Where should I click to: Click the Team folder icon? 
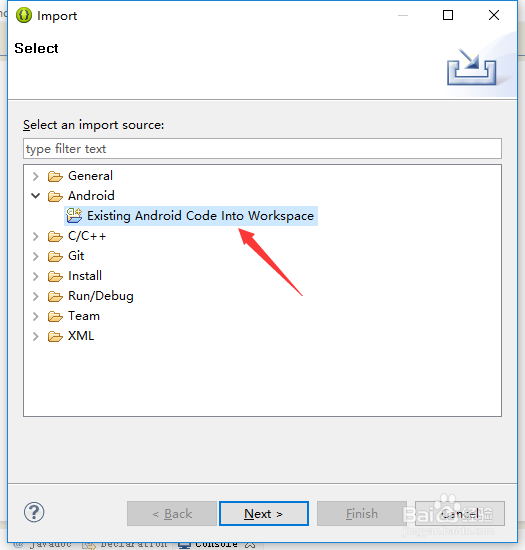[55, 316]
